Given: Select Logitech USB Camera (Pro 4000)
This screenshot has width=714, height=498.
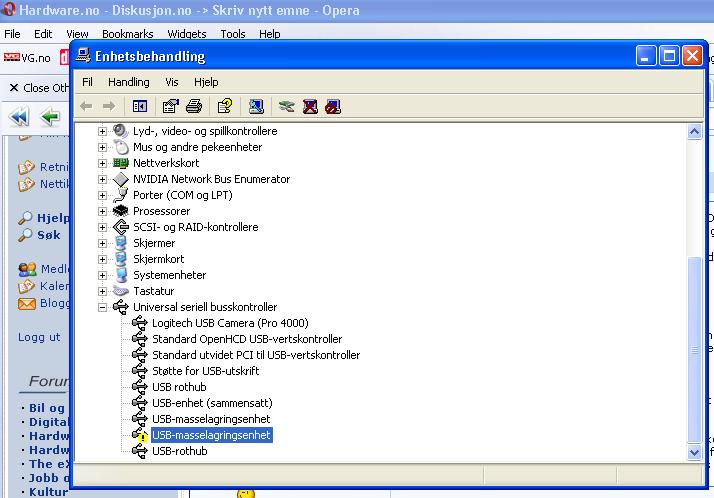Looking at the screenshot, I should (x=230, y=323).
